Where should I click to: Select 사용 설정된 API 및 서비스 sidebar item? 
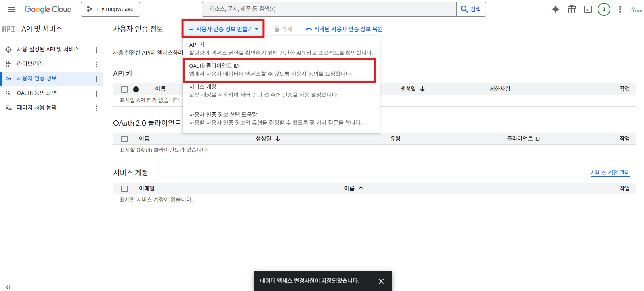[48, 49]
